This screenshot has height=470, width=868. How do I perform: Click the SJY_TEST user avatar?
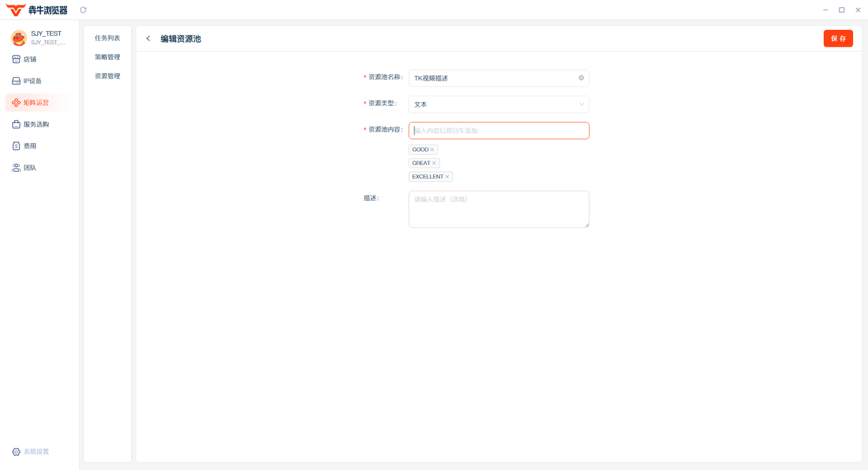(x=18, y=37)
